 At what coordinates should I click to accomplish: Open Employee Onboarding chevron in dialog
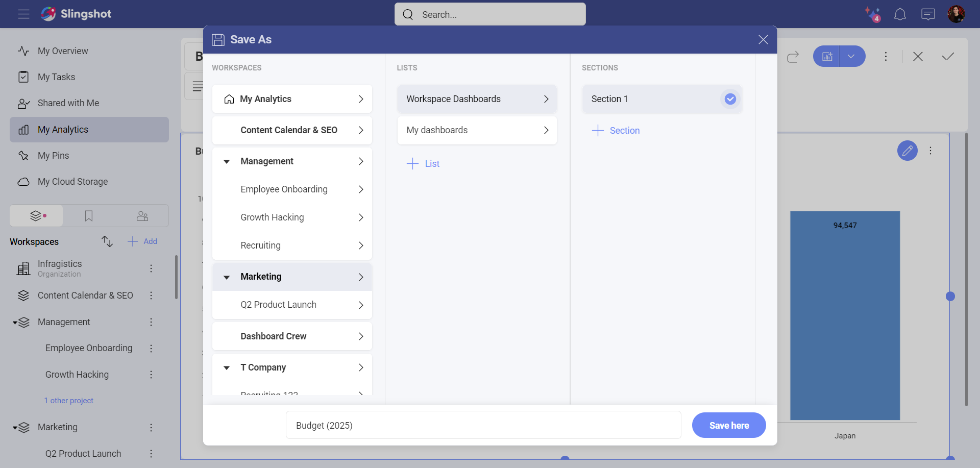(361, 189)
